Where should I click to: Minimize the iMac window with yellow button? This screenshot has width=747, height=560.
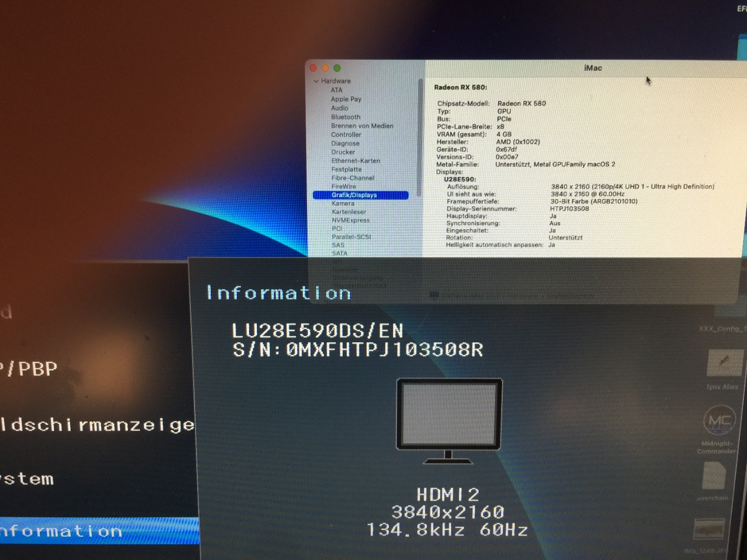pyautogui.click(x=325, y=68)
